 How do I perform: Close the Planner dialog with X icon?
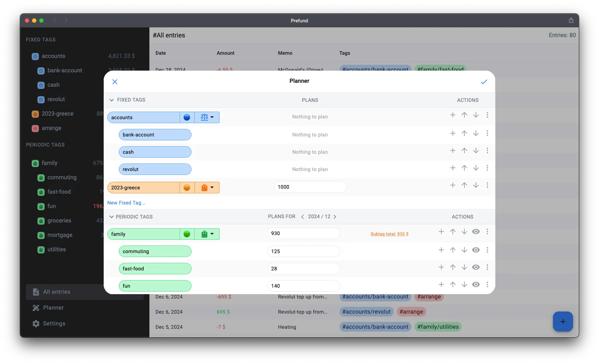115,82
